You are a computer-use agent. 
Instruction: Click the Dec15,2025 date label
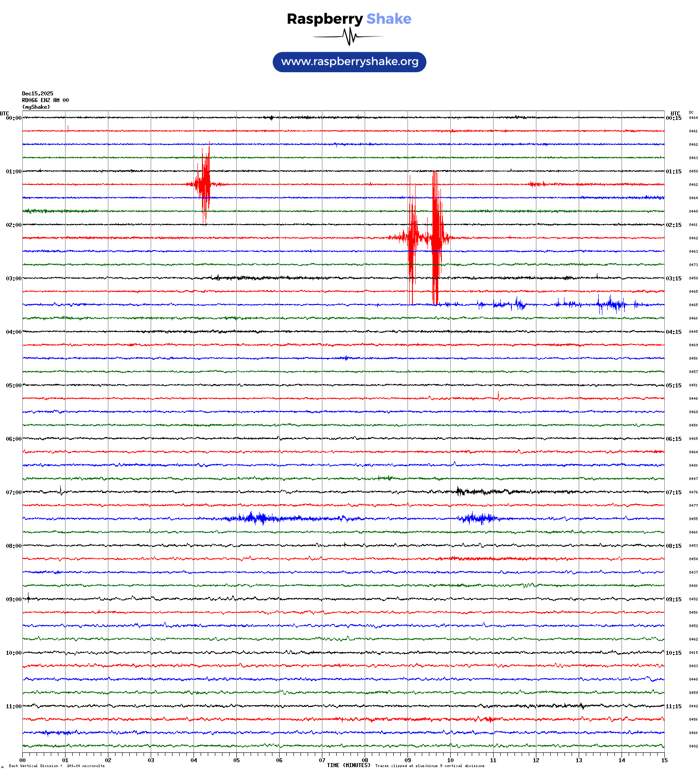[37, 94]
